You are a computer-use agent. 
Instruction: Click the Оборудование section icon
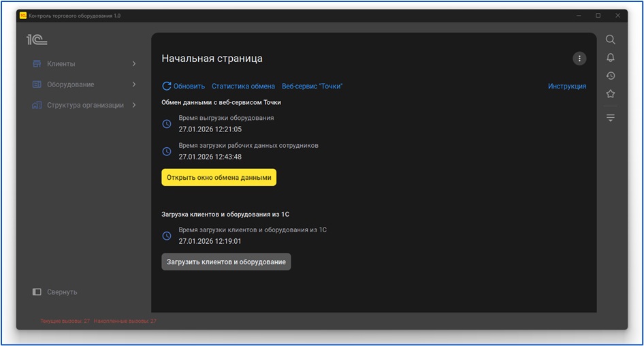coord(37,84)
